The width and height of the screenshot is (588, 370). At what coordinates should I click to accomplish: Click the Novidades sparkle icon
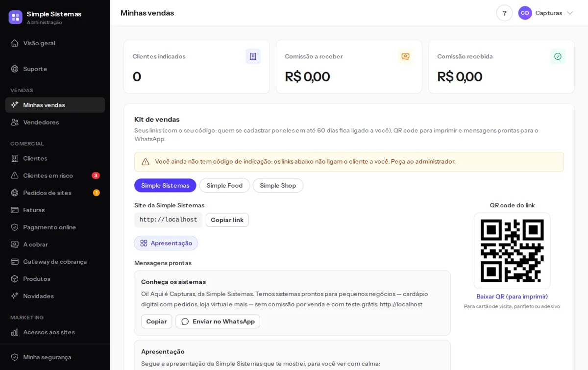15,296
